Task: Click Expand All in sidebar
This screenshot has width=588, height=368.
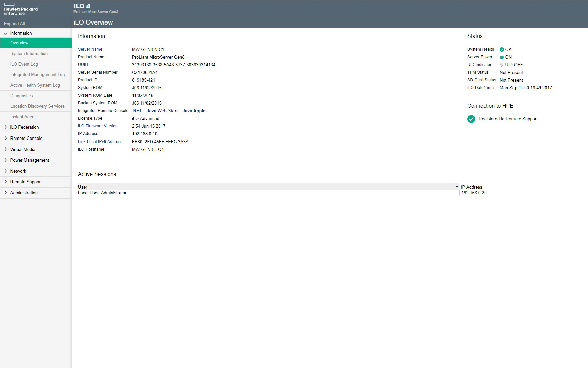Action: [14, 24]
